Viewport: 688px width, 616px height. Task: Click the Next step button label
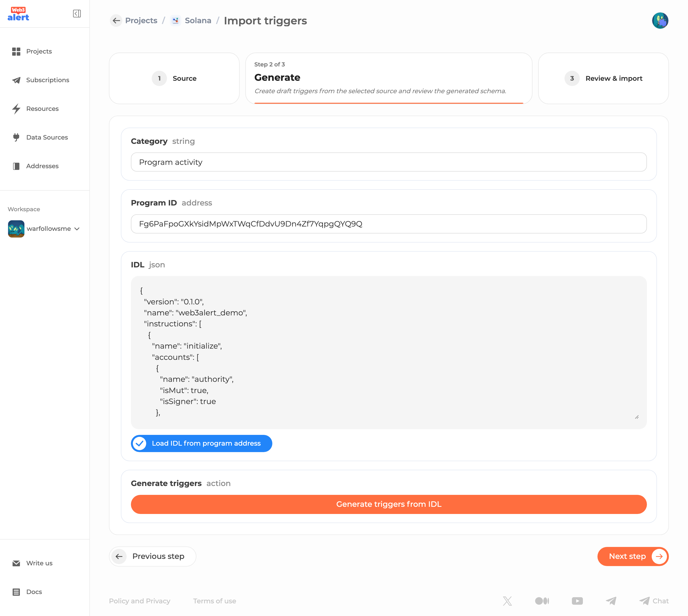point(627,557)
